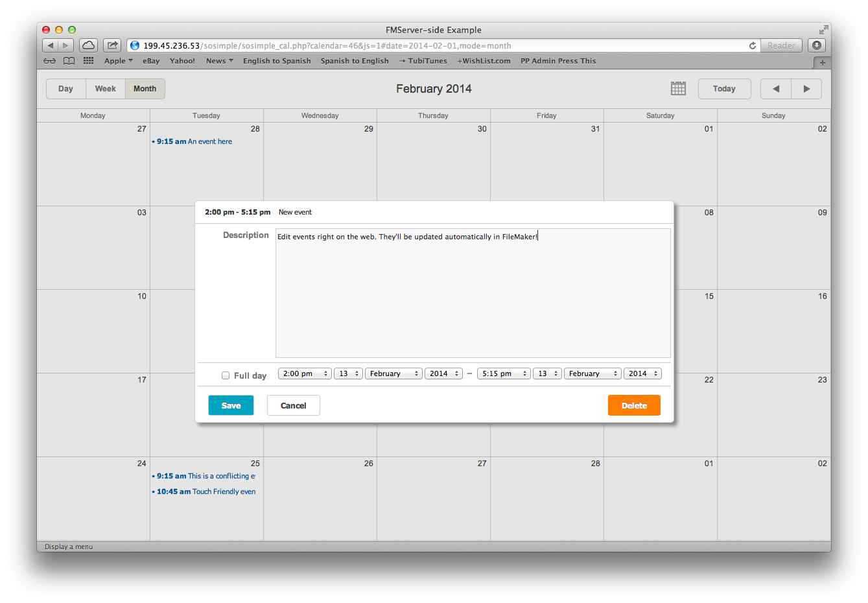Click the Share icon in toolbar
This screenshot has height=603, width=868.
[x=112, y=45]
